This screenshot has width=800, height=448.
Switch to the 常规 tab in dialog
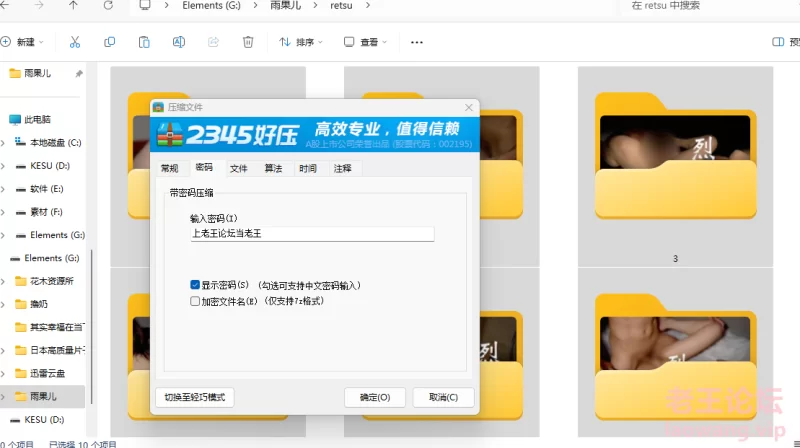169,168
